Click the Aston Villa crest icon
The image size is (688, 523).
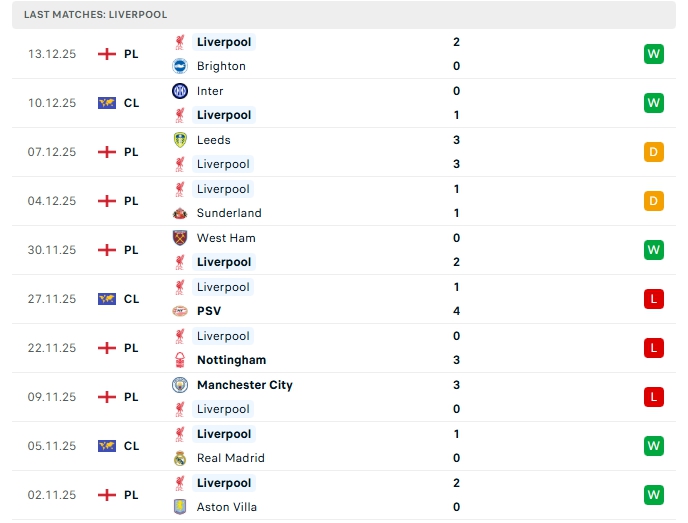click(x=180, y=507)
